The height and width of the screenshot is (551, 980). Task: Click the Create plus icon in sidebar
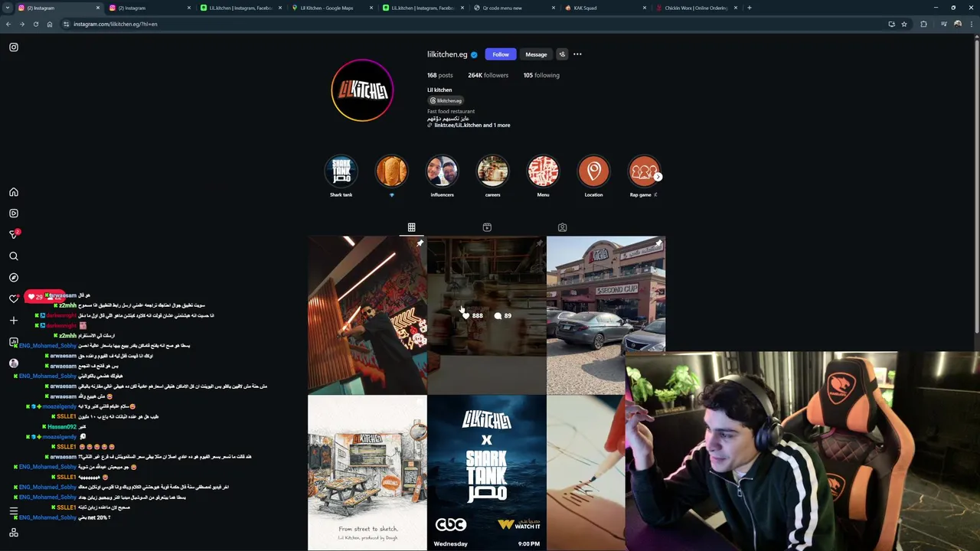(14, 321)
